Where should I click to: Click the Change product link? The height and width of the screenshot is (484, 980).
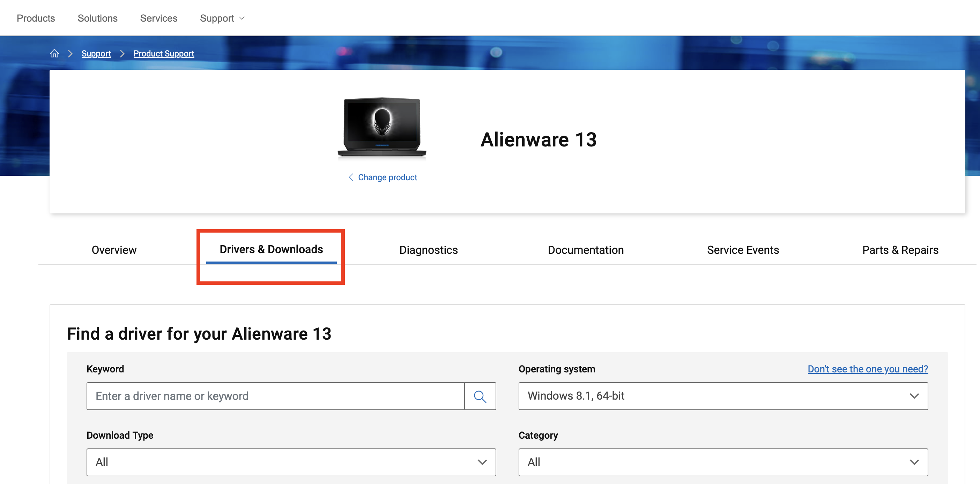tap(387, 177)
